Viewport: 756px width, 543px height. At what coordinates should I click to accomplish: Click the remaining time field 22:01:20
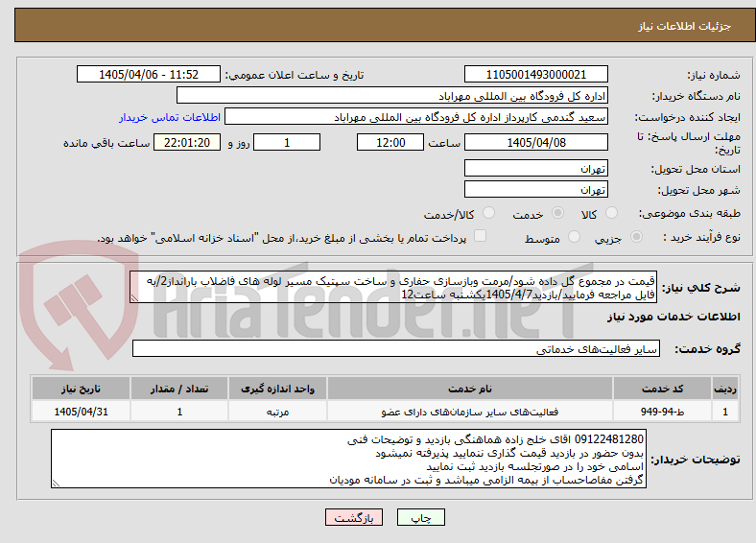[187, 142]
